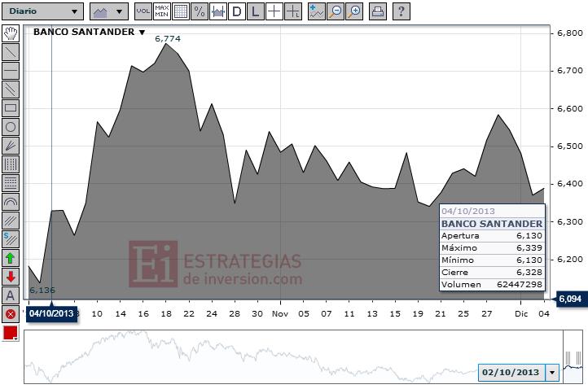Click the comparison chart icon

218,11
